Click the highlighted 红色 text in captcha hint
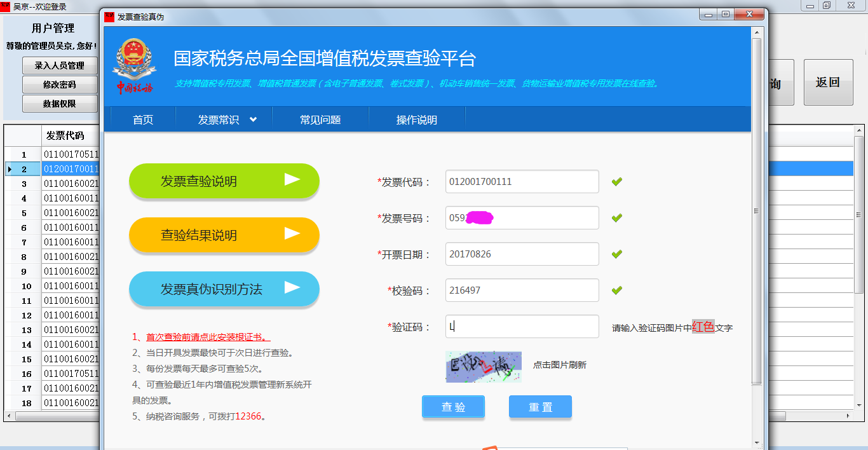868x450 pixels. click(703, 327)
